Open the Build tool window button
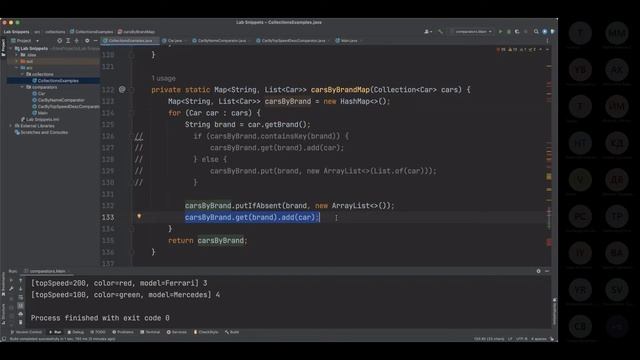 point(232,332)
